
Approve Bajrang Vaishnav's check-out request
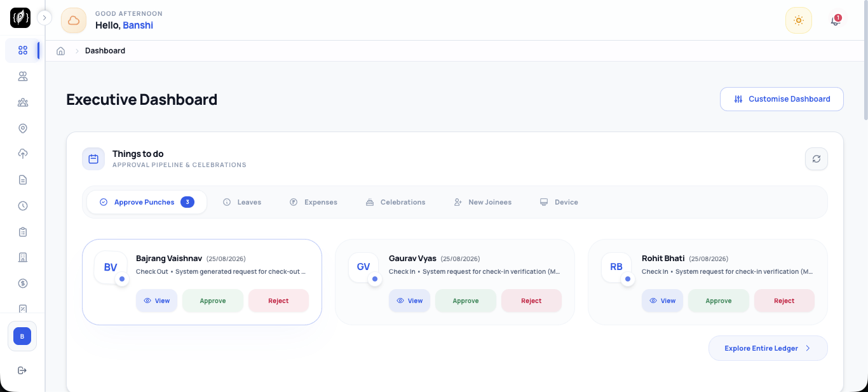(x=213, y=301)
